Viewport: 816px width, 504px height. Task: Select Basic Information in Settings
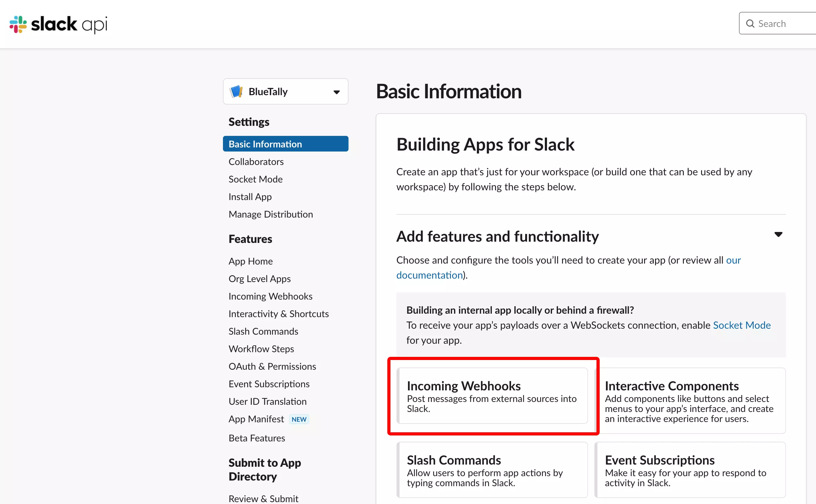coord(286,144)
